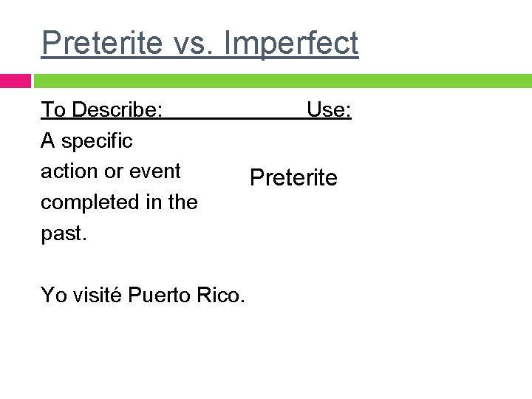Click "vs." in the slide title
The width and height of the screenshot is (532, 399).
pos(194,43)
